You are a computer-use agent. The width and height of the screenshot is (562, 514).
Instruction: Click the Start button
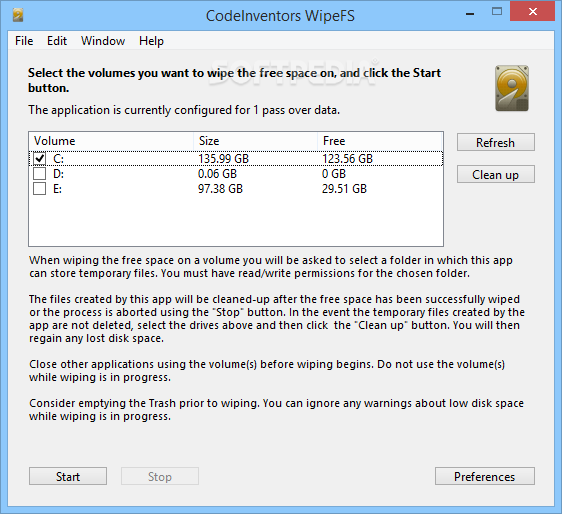tap(68, 476)
